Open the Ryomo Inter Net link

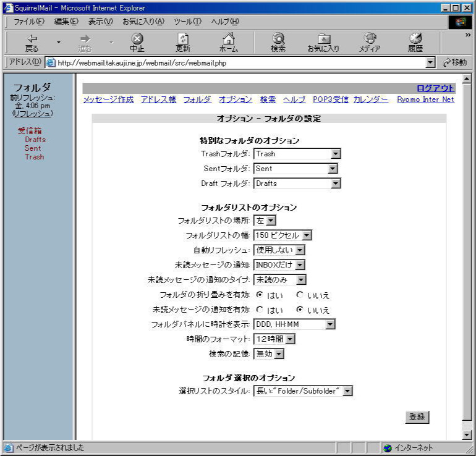[425, 99]
